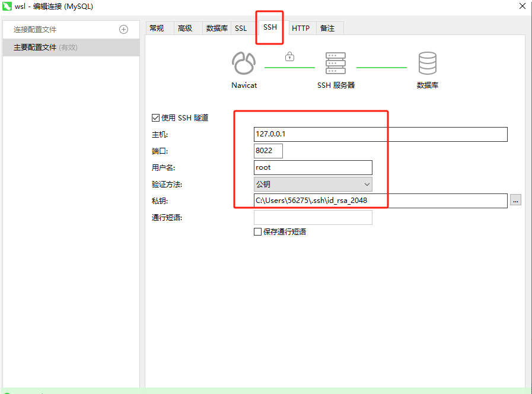The height and width of the screenshot is (394, 532).
Task: Click the browse ... button for private key
Action: coord(515,200)
